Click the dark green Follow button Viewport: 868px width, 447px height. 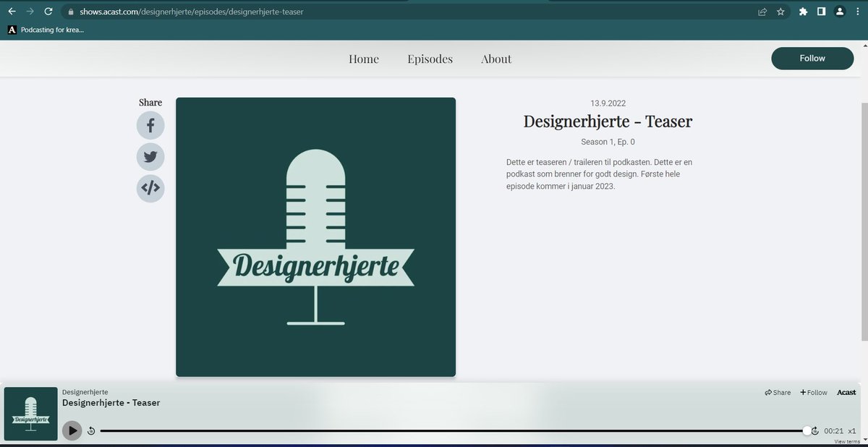click(812, 59)
